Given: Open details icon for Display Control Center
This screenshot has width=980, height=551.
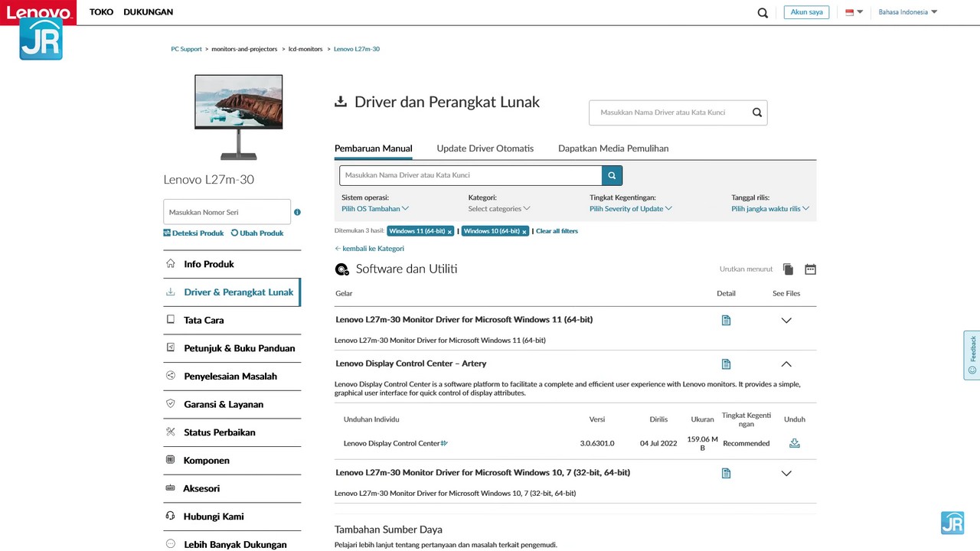Looking at the screenshot, I should tap(726, 364).
